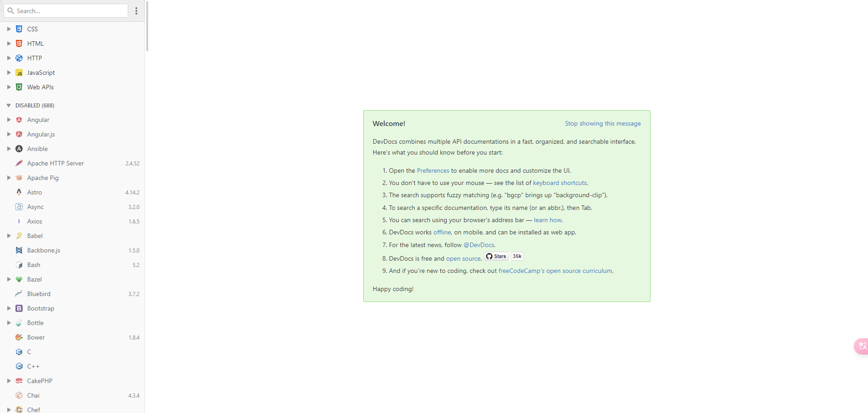This screenshot has height=413, width=868.
Task: Select the Bottle entry label
Action: click(35, 323)
